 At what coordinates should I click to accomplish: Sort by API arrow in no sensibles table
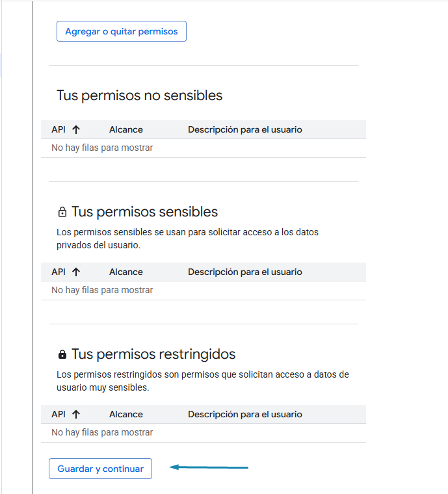(x=76, y=129)
